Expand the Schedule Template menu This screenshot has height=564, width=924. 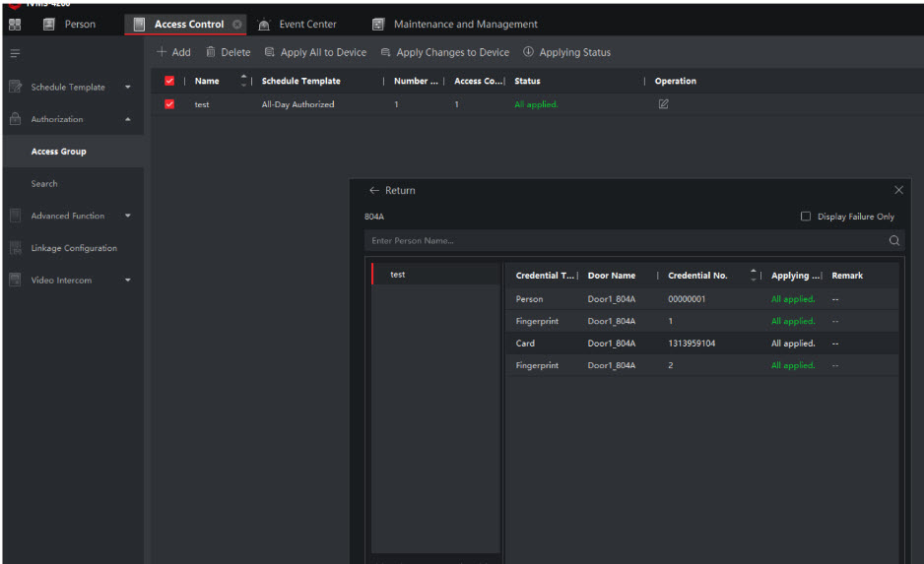coord(127,88)
